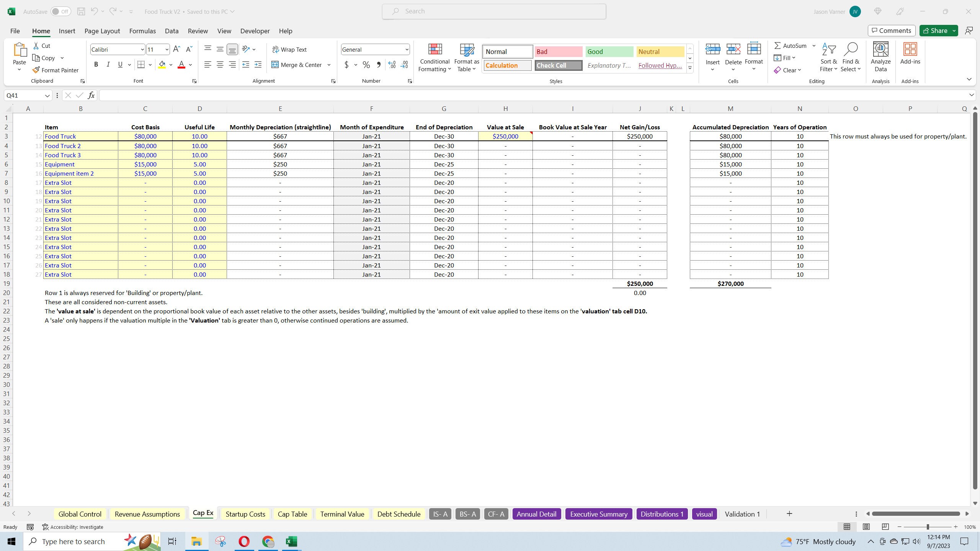Screen dimensions: 980x551
Task: Open Find & Select menu
Action: tap(851, 57)
